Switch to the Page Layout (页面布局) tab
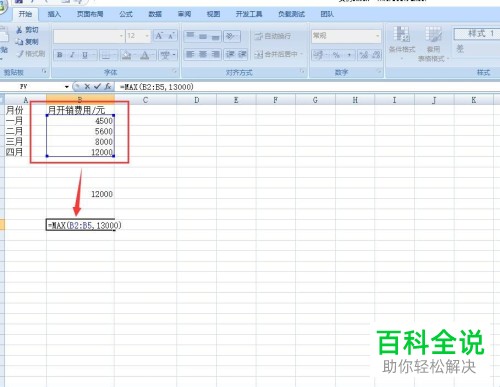Screen dimensions: 500x387 pyautogui.click(x=90, y=14)
